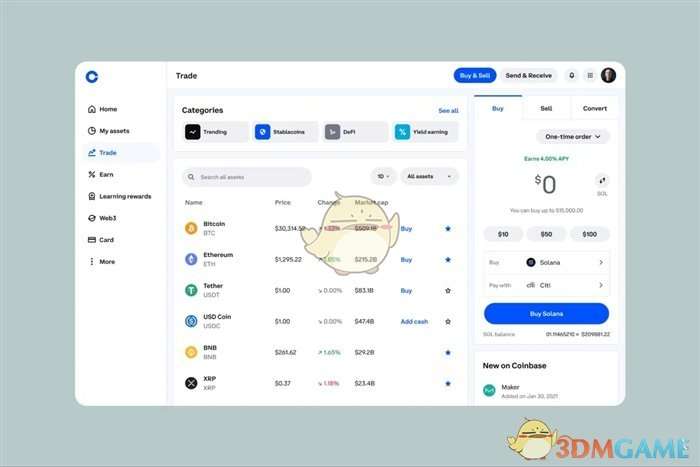Select the $50 quick amount

click(546, 234)
